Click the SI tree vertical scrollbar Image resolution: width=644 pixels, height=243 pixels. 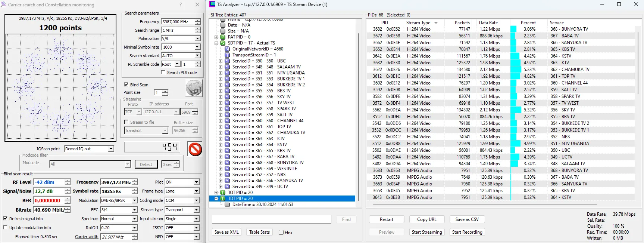pos(359,112)
